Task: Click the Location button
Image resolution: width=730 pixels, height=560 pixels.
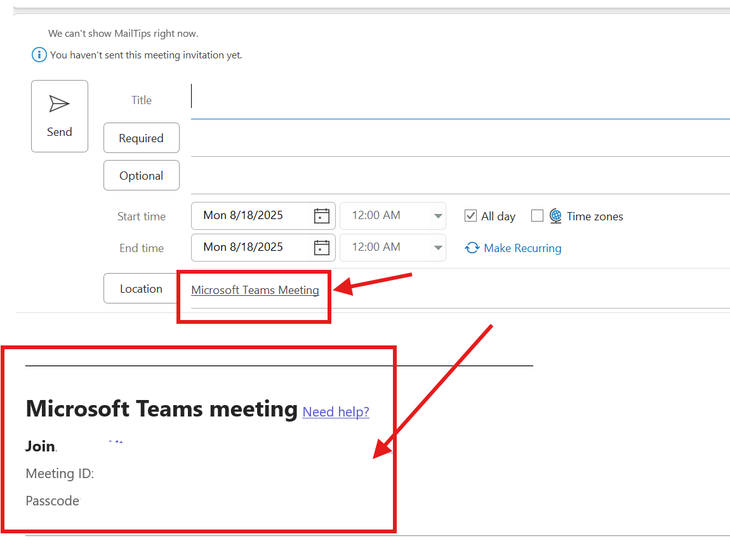Action: 140,289
